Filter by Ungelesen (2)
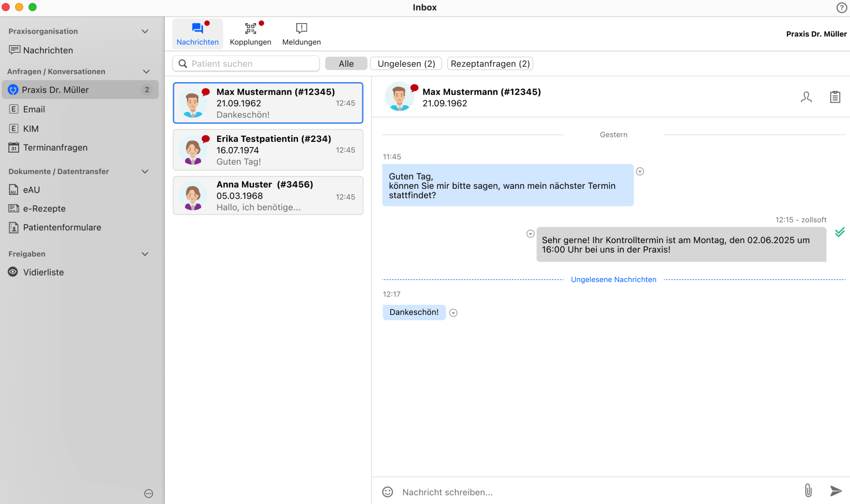Viewport: 850px width, 504px height. [406, 63]
